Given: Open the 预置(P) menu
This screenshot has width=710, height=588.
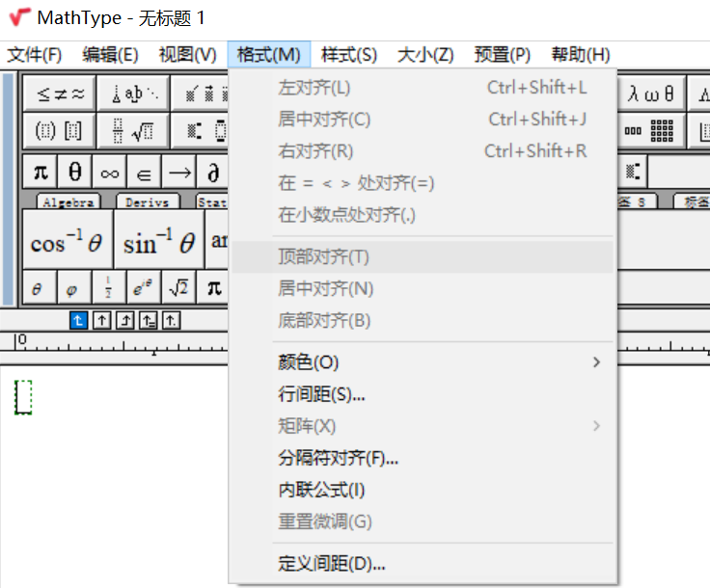Looking at the screenshot, I should [x=503, y=55].
